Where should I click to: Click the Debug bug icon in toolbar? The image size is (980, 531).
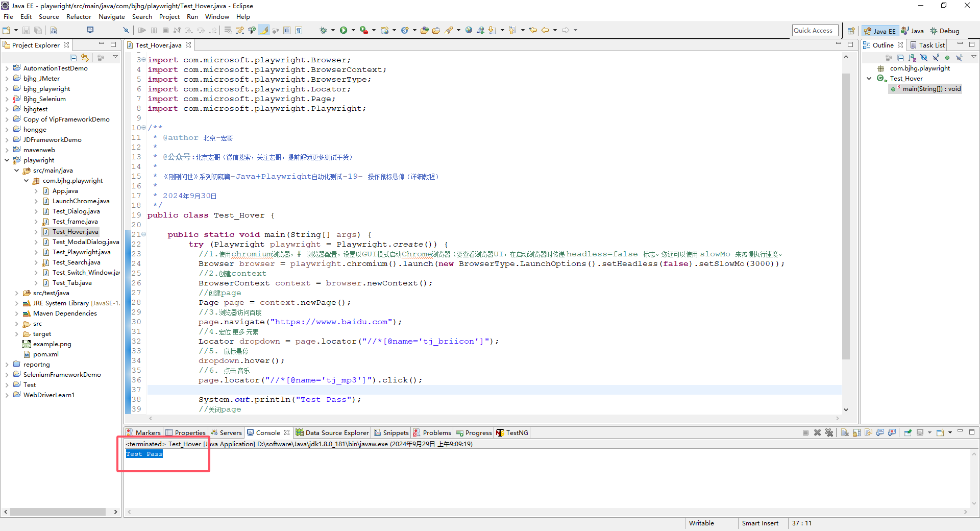pyautogui.click(x=323, y=31)
